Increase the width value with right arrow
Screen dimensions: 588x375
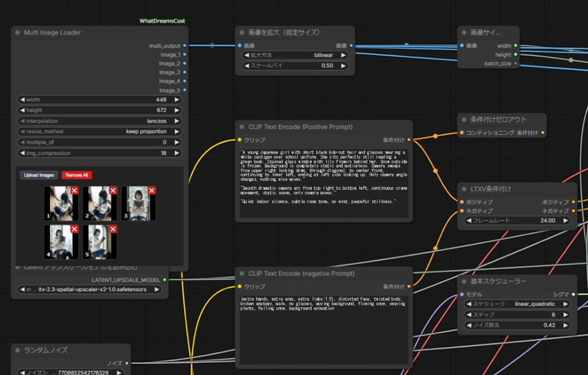tap(177, 99)
